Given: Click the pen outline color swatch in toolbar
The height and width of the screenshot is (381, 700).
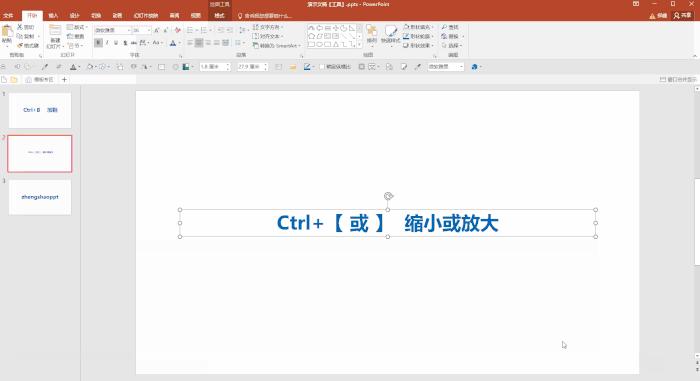Looking at the screenshot, I should pyautogui.click(x=307, y=67).
